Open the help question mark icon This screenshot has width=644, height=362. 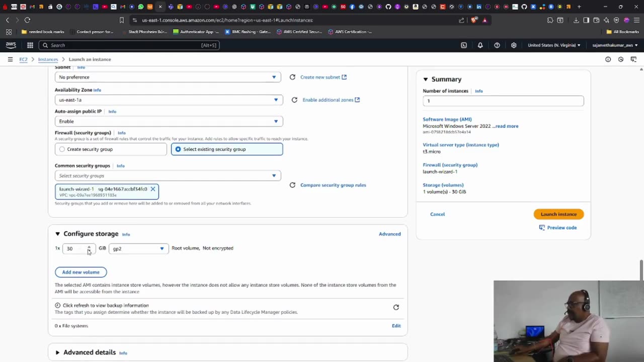click(497, 45)
